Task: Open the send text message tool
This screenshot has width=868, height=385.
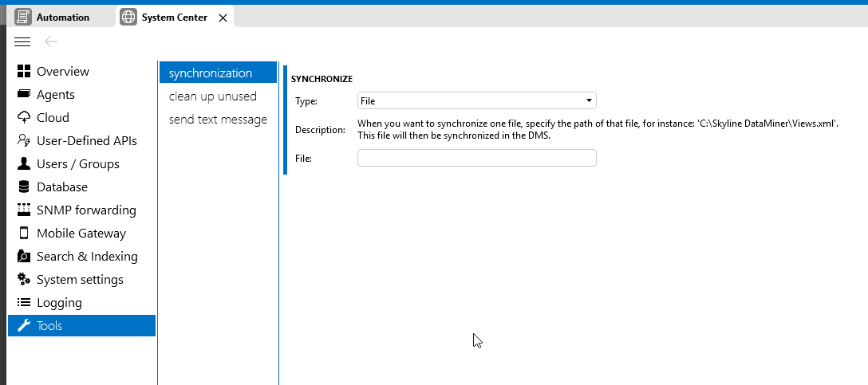Action: coord(218,120)
